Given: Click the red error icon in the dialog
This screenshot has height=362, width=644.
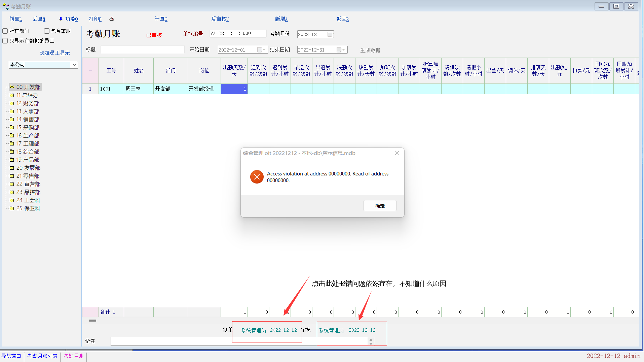Looking at the screenshot, I should [x=257, y=177].
